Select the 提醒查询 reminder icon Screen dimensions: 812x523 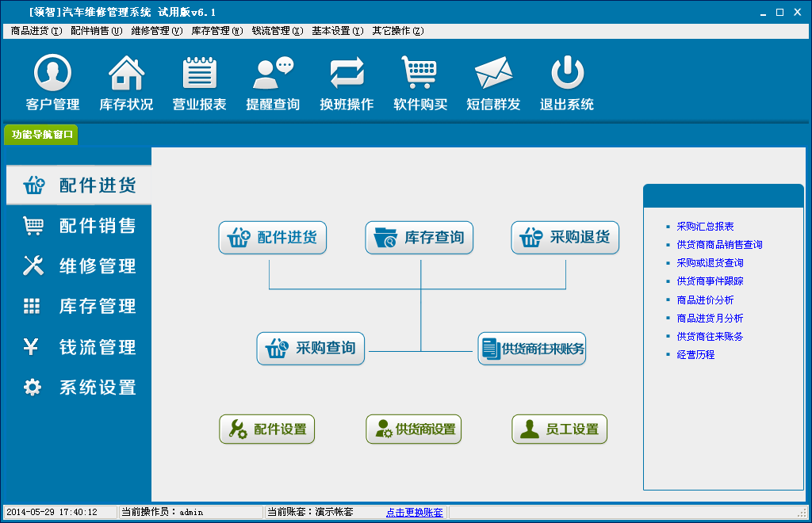pos(273,73)
